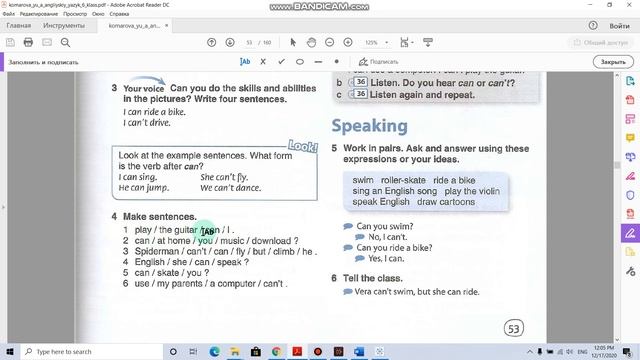The image size is (640, 360).
Task: Select the line tool
Action: click(x=318, y=62)
